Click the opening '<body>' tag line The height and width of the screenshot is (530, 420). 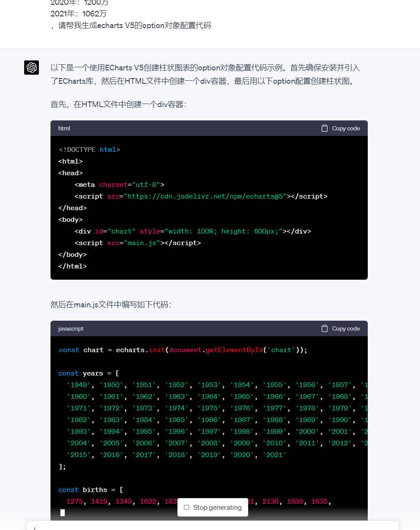(70, 220)
